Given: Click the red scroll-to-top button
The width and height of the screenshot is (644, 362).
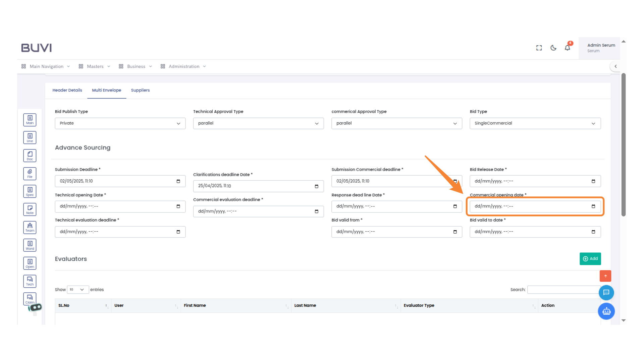Looking at the screenshot, I should click(x=605, y=276).
